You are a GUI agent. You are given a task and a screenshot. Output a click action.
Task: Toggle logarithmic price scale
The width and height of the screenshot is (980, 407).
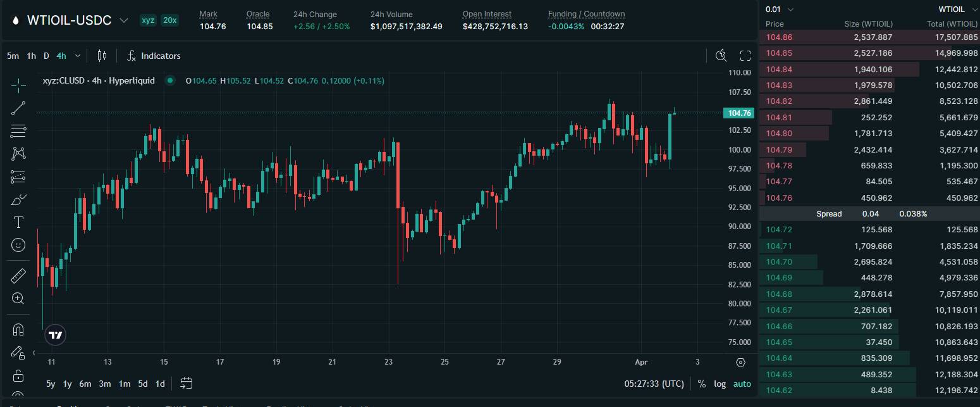pyautogui.click(x=720, y=384)
